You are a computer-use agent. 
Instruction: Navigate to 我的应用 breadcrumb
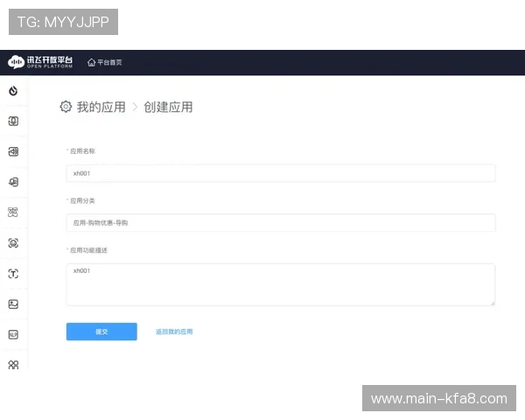101,107
